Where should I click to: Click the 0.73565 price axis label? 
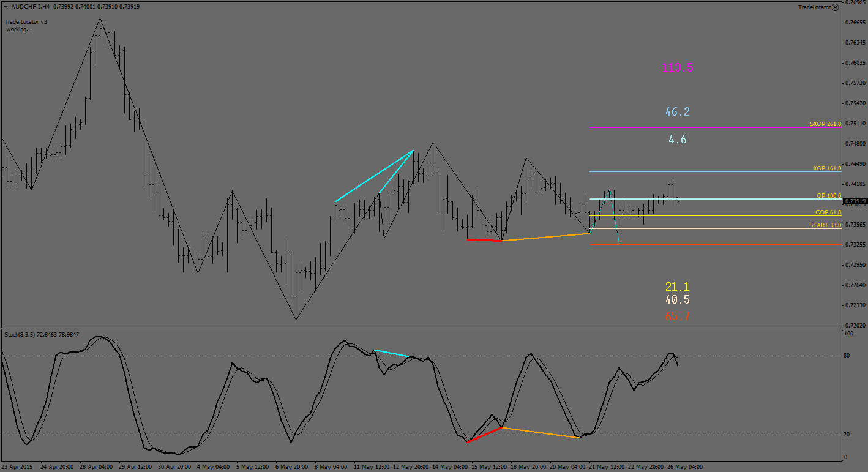855,225
